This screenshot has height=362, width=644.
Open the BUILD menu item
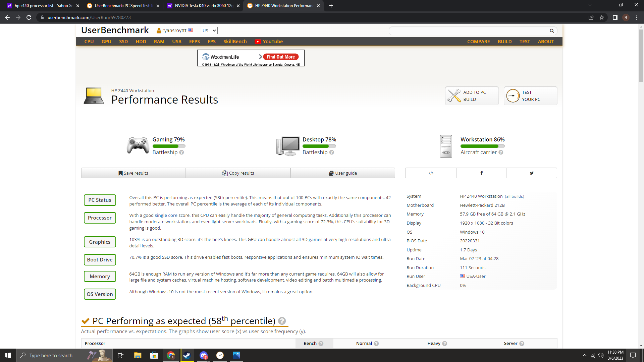pyautogui.click(x=504, y=42)
